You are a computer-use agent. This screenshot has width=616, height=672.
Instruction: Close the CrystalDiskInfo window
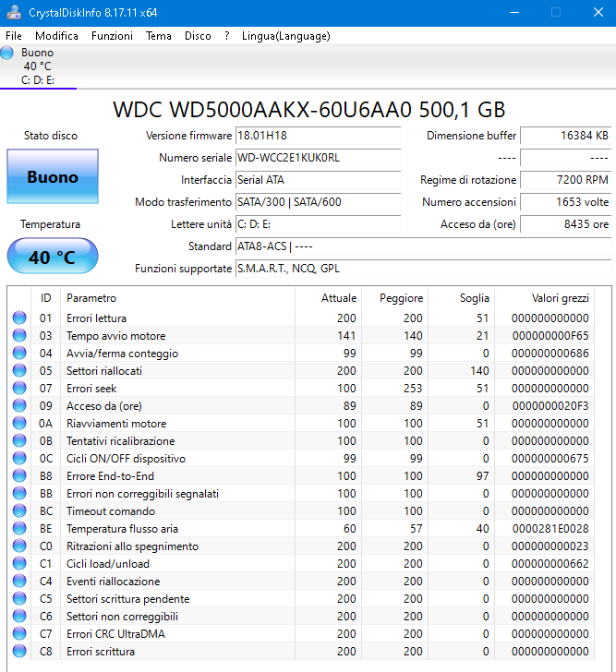[x=598, y=12]
